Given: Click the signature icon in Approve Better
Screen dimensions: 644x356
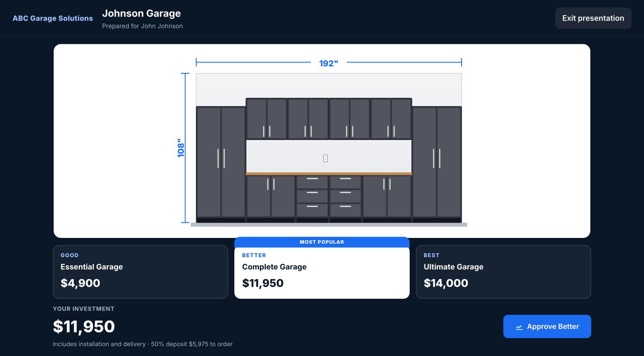Looking at the screenshot, I should pos(519,327).
